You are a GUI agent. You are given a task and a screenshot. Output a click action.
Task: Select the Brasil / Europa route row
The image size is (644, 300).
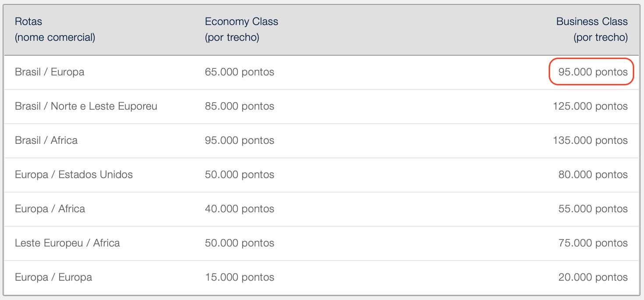coord(322,72)
